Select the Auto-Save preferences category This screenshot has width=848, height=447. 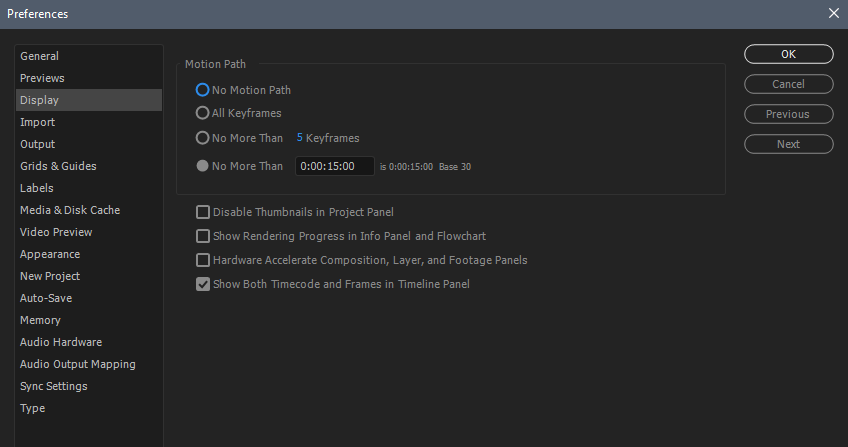pyautogui.click(x=46, y=298)
